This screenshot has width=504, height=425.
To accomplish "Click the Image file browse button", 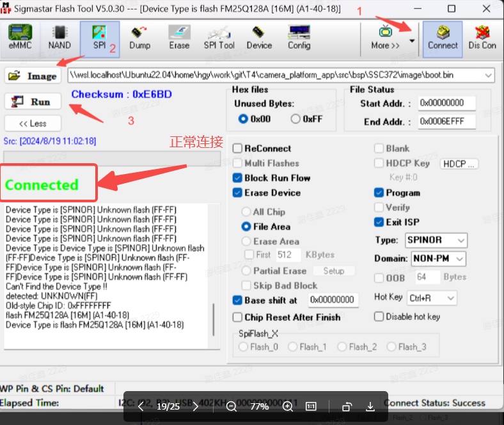I will point(33,76).
